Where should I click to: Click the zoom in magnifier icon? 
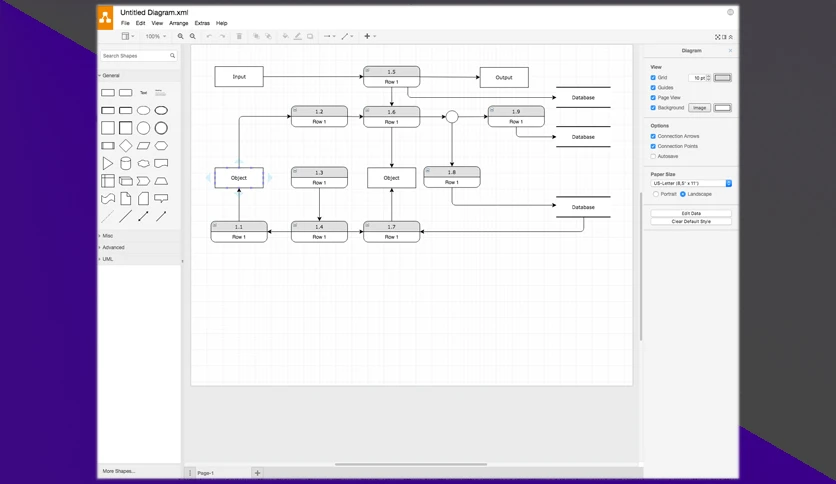pyautogui.click(x=180, y=36)
